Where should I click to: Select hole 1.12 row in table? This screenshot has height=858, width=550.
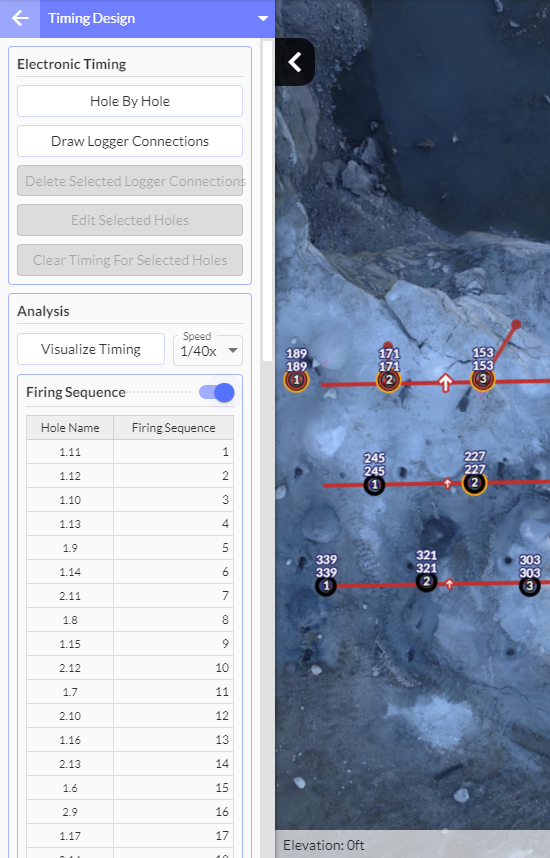[130, 476]
